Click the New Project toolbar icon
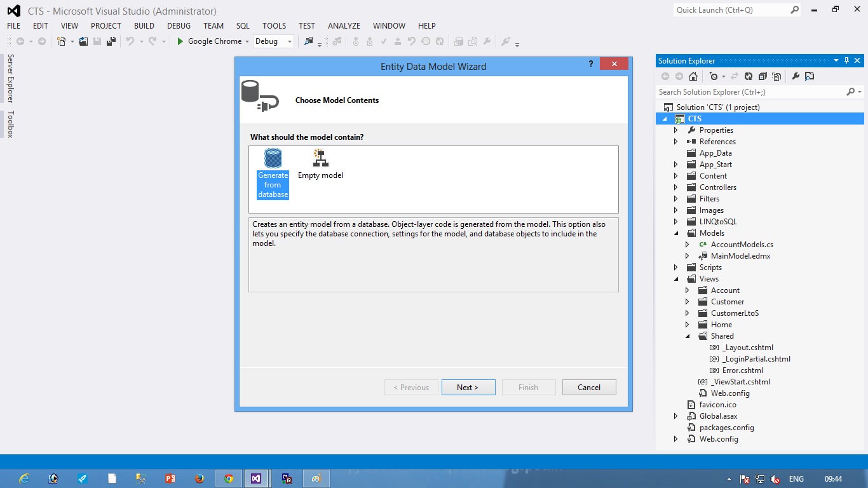Viewport: 868px width, 488px height. [62, 41]
